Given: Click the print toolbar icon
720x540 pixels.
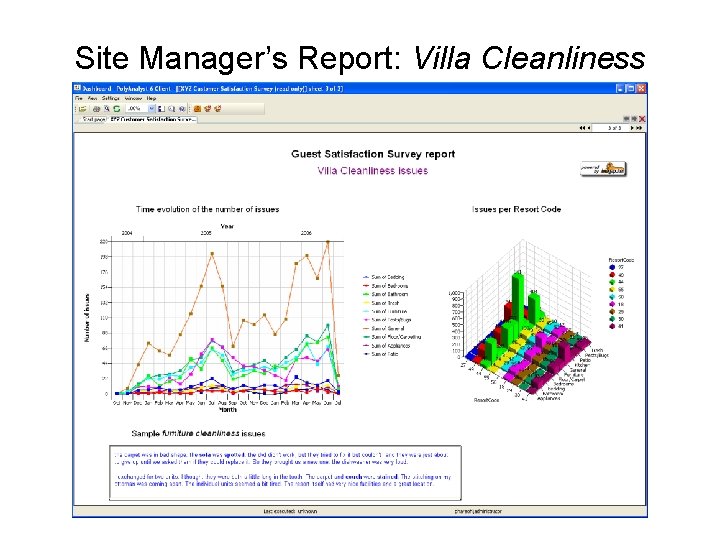Looking at the screenshot, I should pos(96,109).
